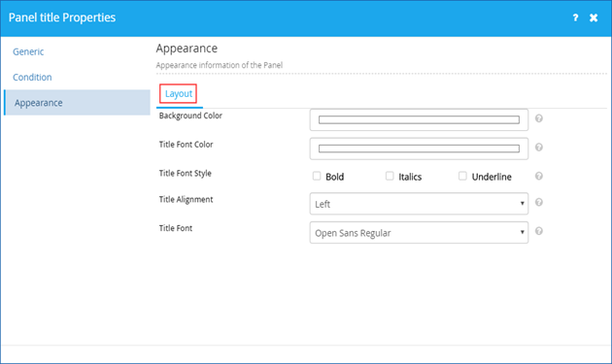This screenshot has height=364, width=612.
Task: Open help icon beside Background Color
Action: 538,118
